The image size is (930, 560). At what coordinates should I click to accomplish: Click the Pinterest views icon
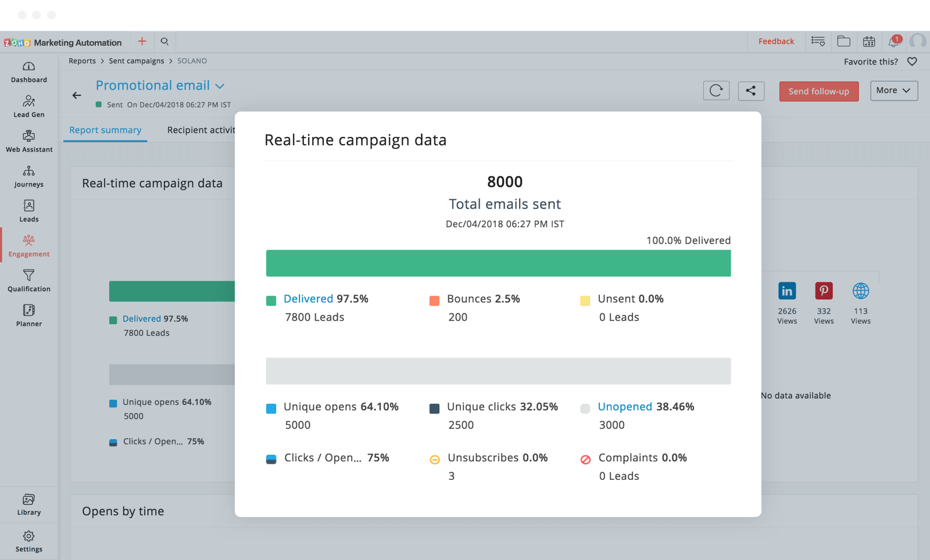coord(824,291)
